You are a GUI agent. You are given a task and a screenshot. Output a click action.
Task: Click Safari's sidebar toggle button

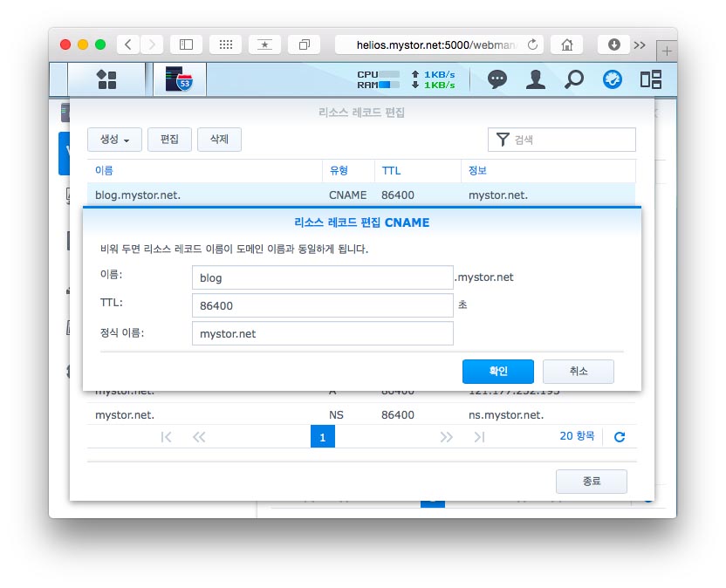185,44
